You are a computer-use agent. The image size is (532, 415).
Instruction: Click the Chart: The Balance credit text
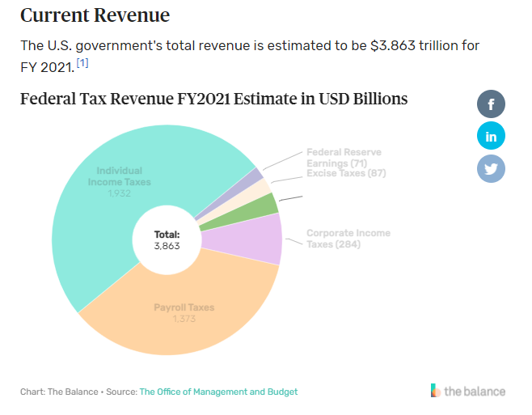[59, 392]
